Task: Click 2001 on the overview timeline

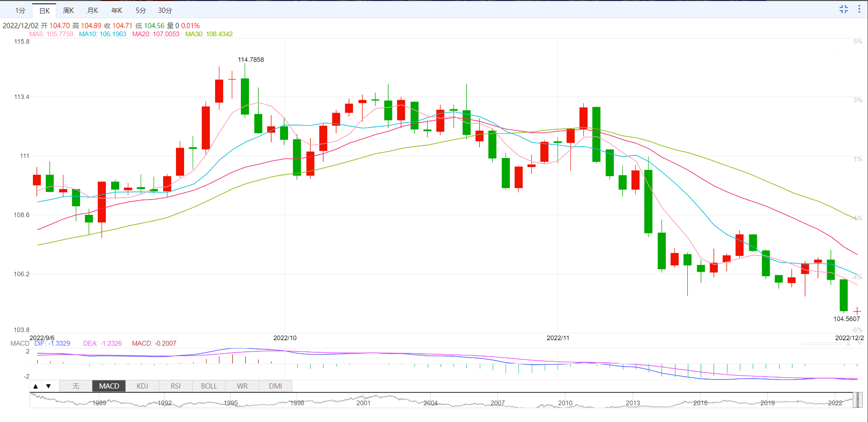Action: point(363,403)
